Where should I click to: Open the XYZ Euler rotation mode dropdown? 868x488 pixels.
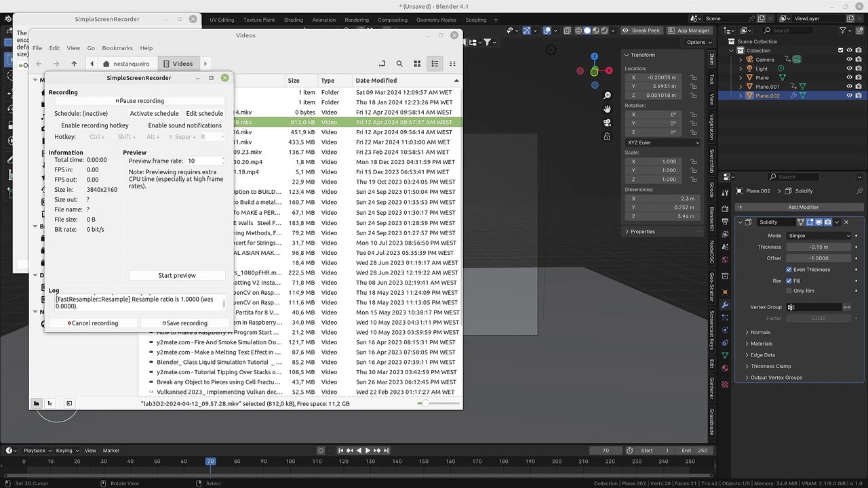tap(663, 142)
